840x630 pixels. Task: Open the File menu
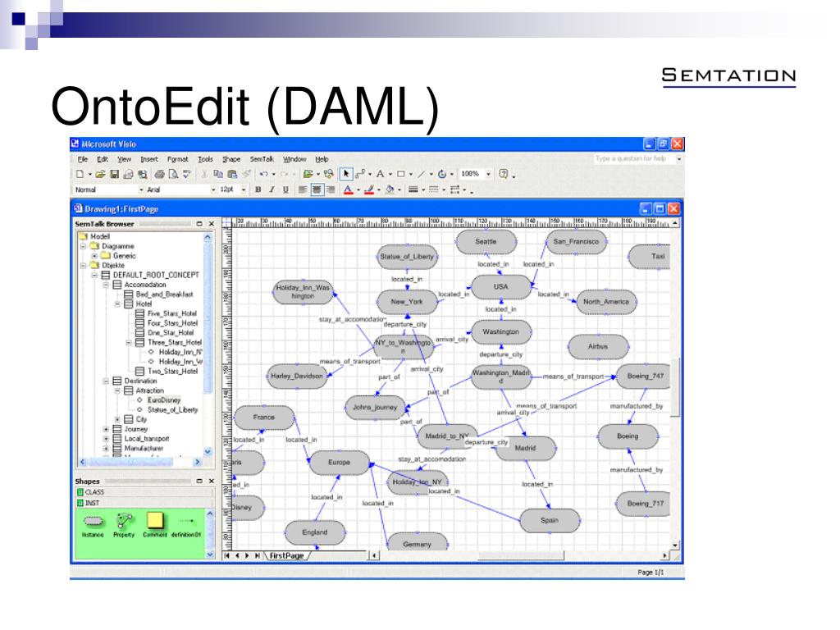(83, 159)
